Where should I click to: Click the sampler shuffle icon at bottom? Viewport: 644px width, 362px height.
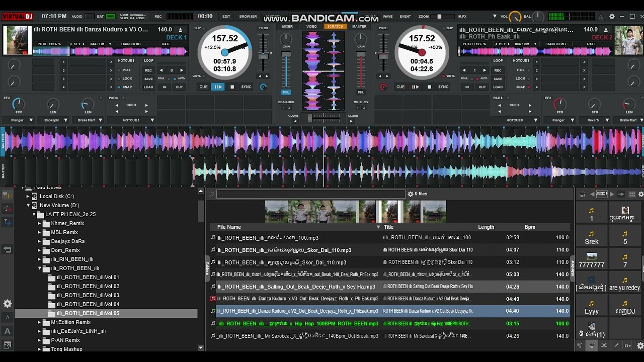(604, 345)
